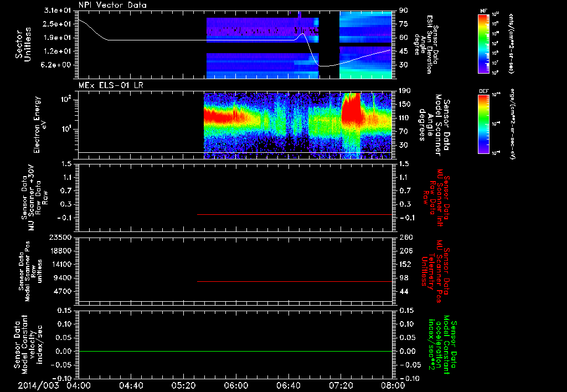
Task: Click the red 'MU Scanner Pos Telemetry' label
Action: coord(435,271)
